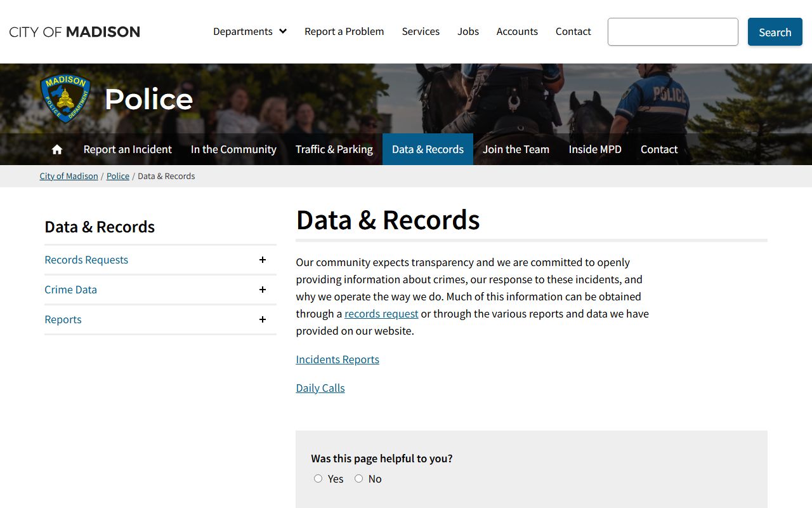Open In the Community tab

coord(233,149)
